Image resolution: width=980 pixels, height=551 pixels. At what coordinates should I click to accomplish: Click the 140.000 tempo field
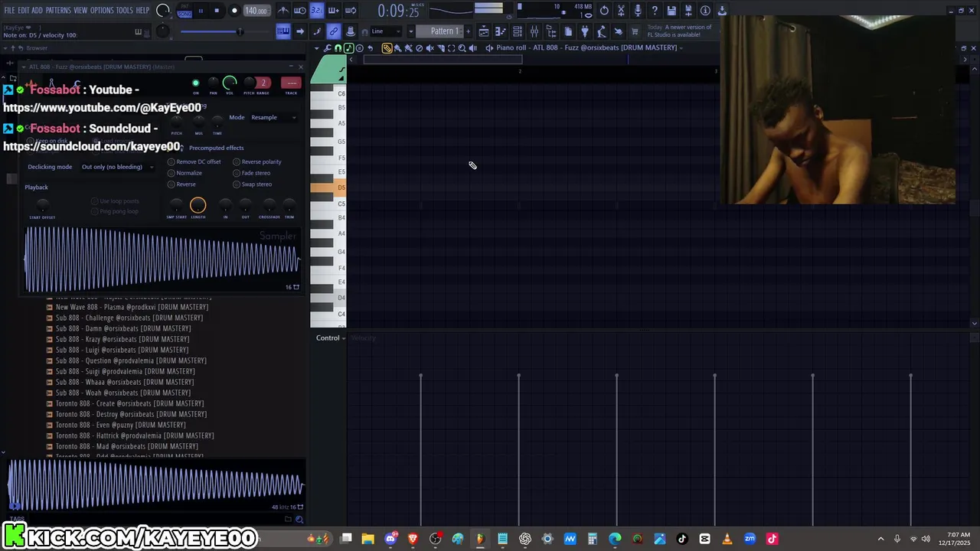point(256,11)
